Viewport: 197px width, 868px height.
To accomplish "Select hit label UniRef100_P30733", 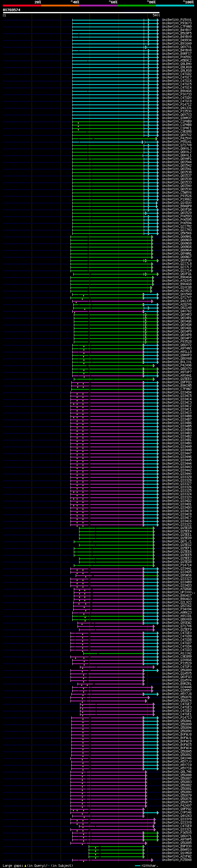I will pos(177,94).
